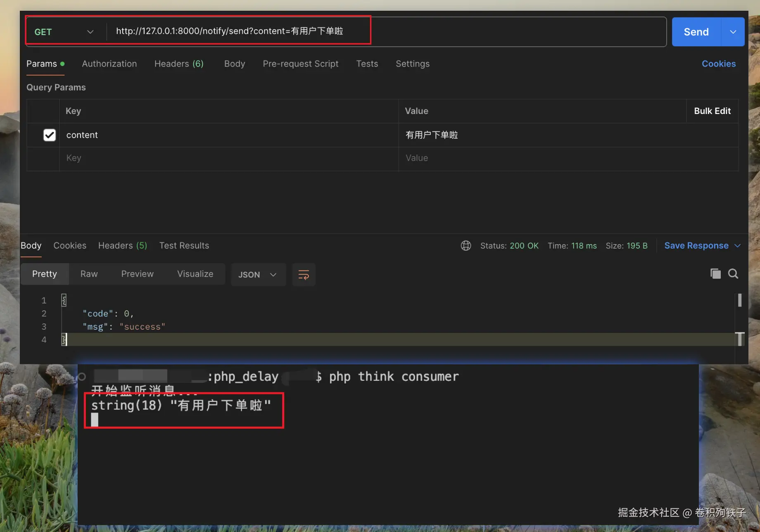This screenshot has width=760, height=532.
Task: Click the '195 B' response size
Action: tap(637, 246)
